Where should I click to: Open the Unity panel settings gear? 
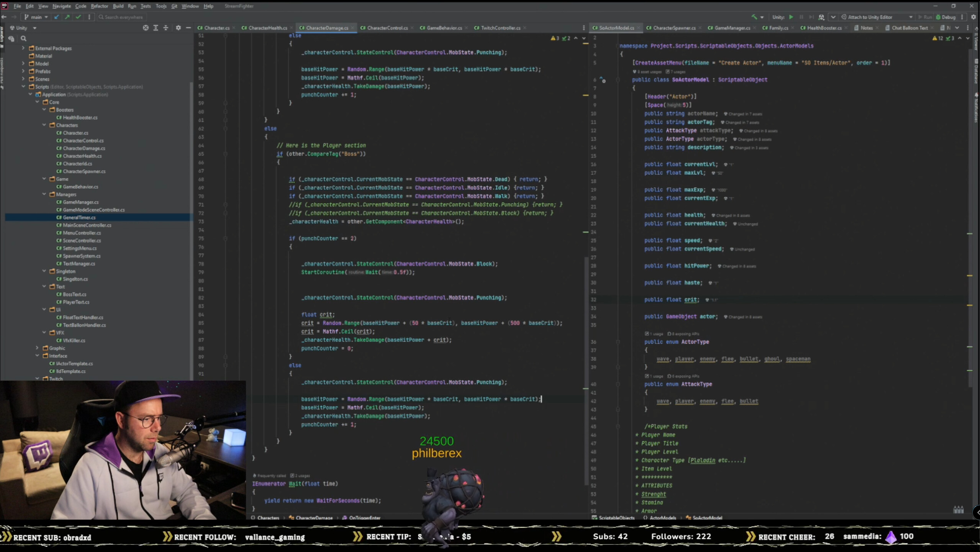coord(179,28)
